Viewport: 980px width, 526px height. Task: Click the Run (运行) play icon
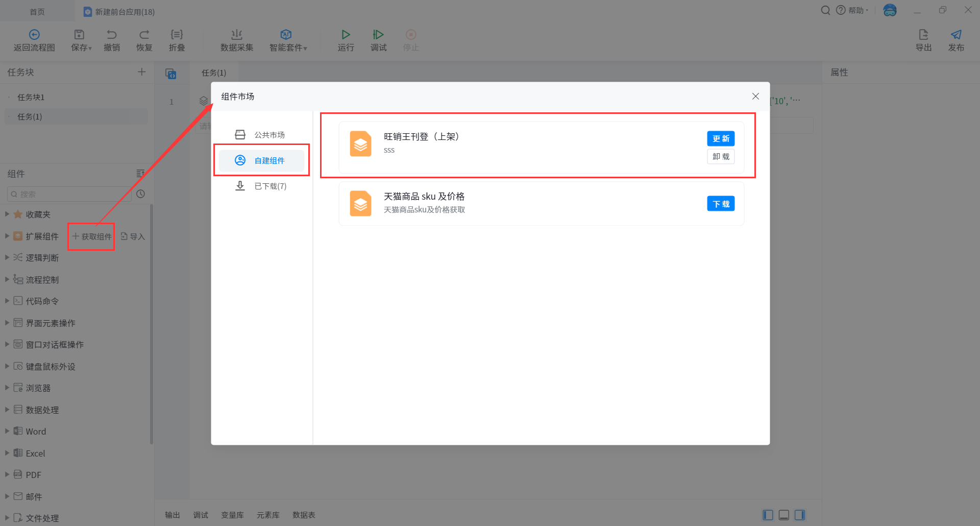(x=346, y=35)
